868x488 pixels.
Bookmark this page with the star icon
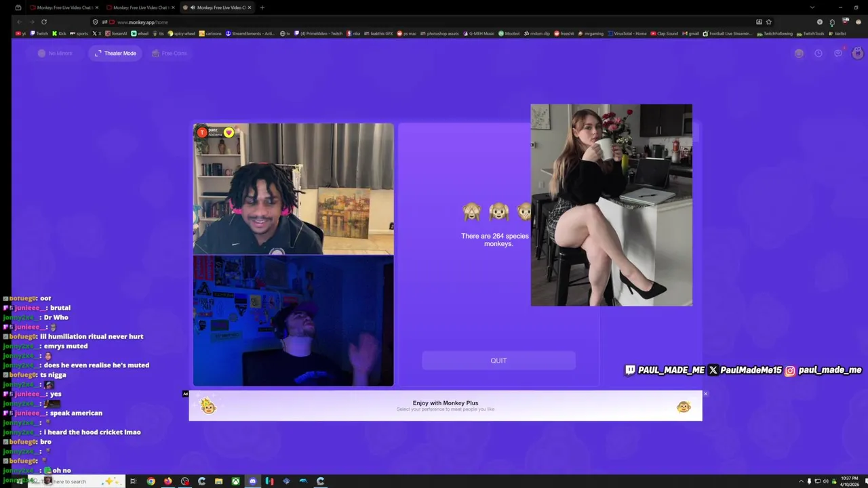768,22
